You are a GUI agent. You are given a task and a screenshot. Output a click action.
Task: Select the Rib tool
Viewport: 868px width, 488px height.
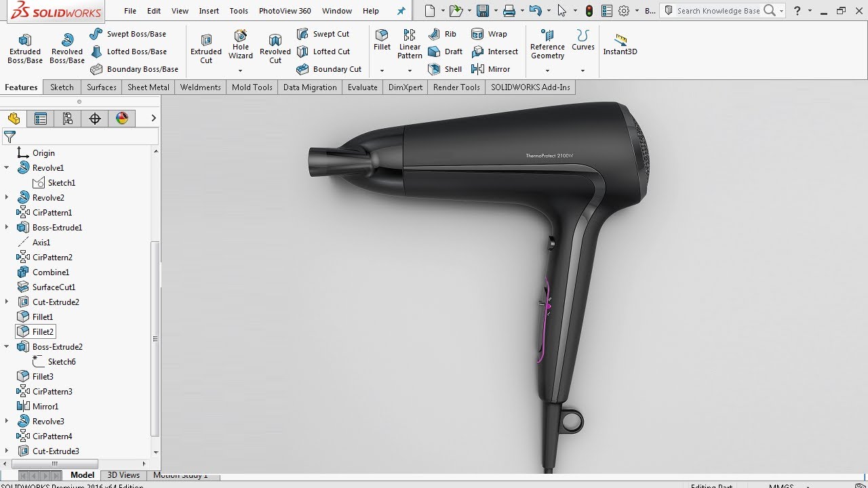[443, 34]
